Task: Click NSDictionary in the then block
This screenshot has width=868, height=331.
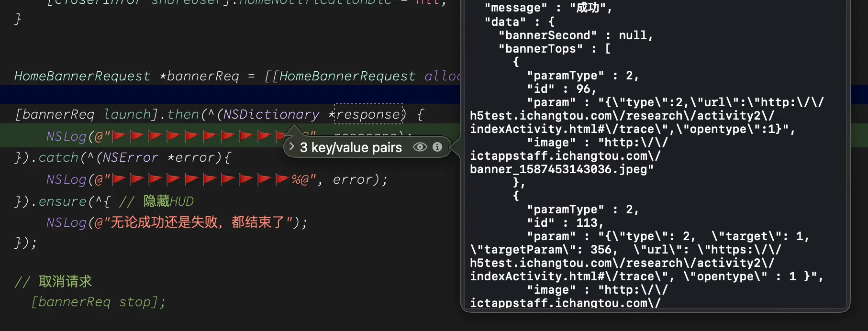Action: pos(271,115)
